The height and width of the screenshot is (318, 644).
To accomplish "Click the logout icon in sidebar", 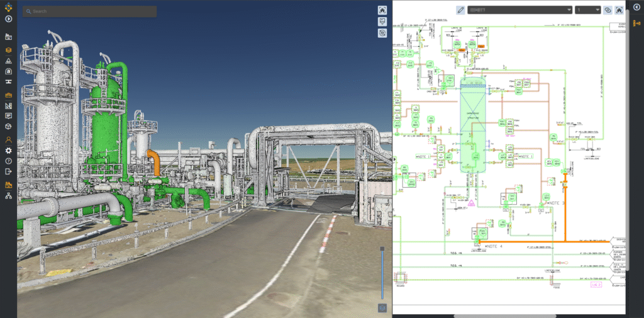I will click(x=8, y=171).
